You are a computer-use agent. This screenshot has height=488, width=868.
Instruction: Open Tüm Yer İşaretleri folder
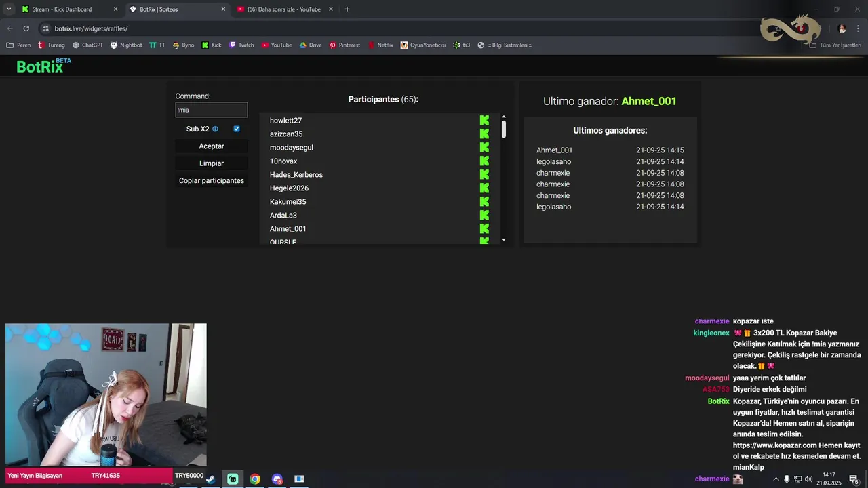[835, 45]
